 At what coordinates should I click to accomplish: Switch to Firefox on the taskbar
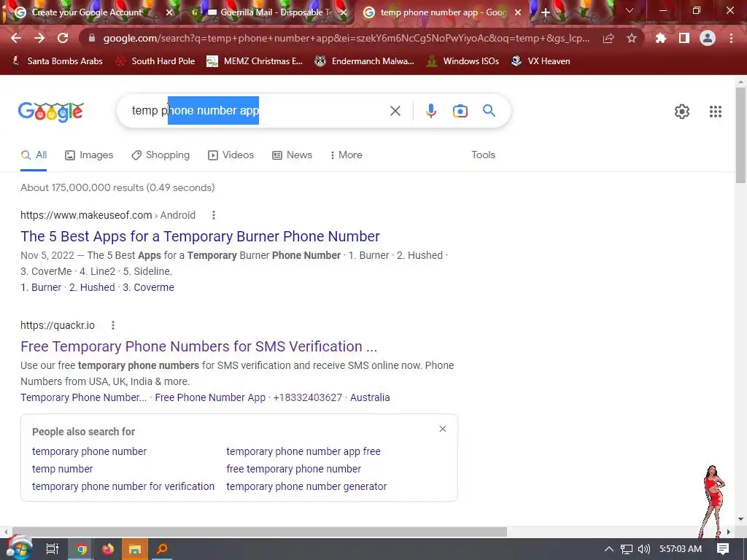pyautogui.click(x=108, y=549)
